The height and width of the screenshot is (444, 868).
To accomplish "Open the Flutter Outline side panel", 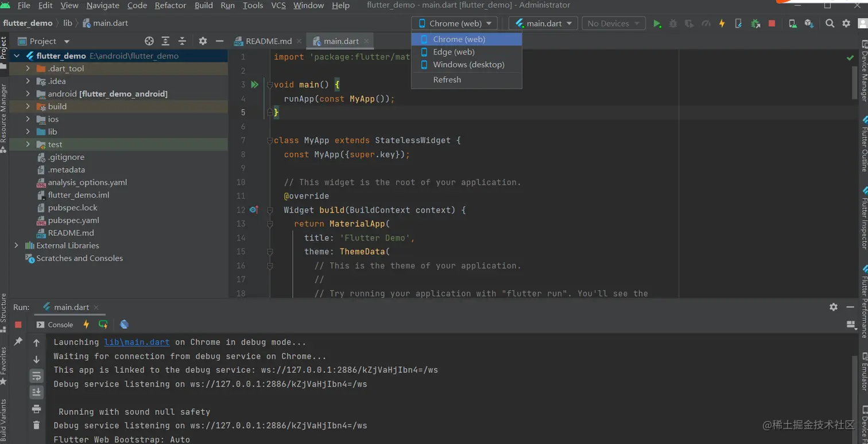I will click(x=863, y=144).
